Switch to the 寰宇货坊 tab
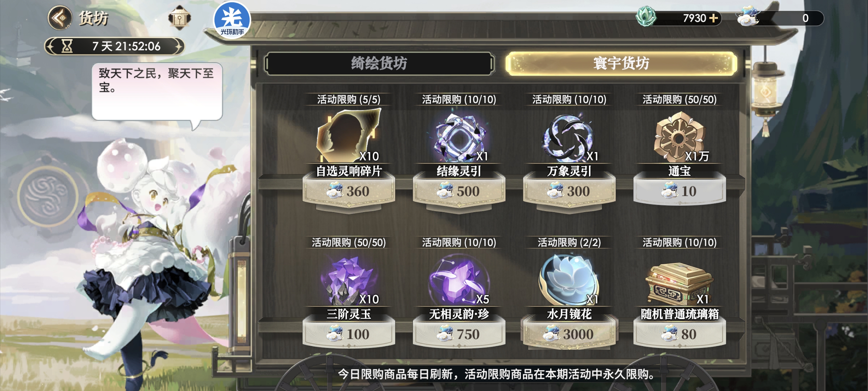868x391 pixels. [x=621, y=63]
